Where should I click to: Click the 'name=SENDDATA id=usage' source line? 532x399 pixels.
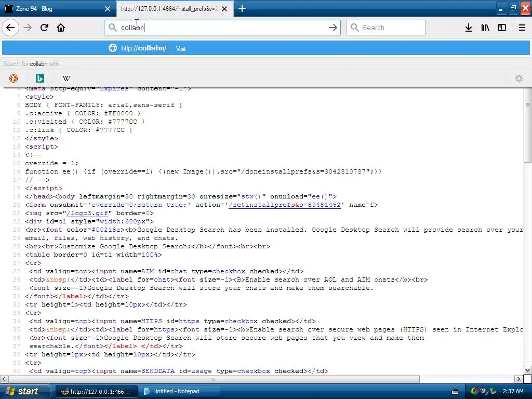click(x=179, y=371)
